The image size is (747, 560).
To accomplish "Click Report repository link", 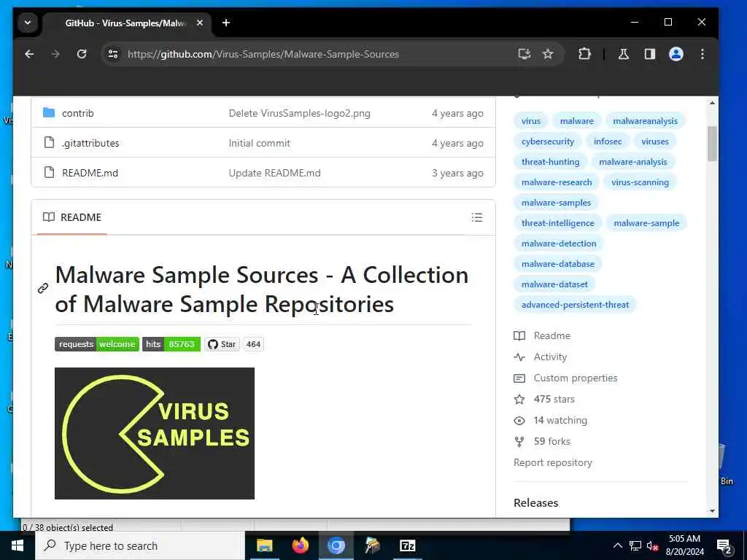I will [x=553, y=463].
